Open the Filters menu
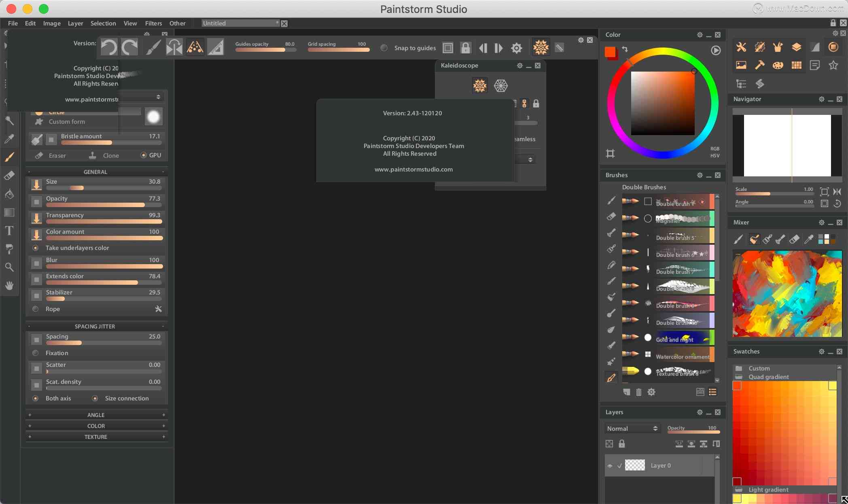The height and width of the screenshot is (504, 848). click(x=153, y=23)
